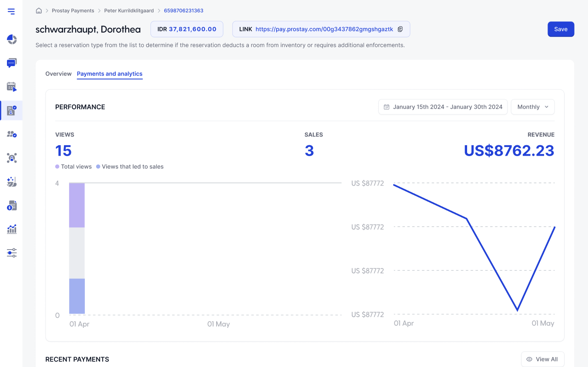Click the home breadcrumb icon
This screenshot has width=588, height=367.
(39, 10)
